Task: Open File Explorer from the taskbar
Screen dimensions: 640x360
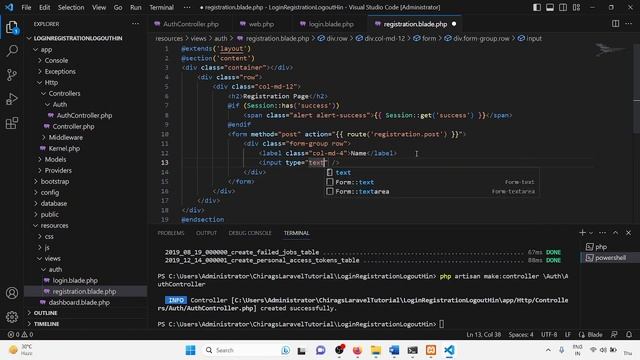Action: coord(376,350)
